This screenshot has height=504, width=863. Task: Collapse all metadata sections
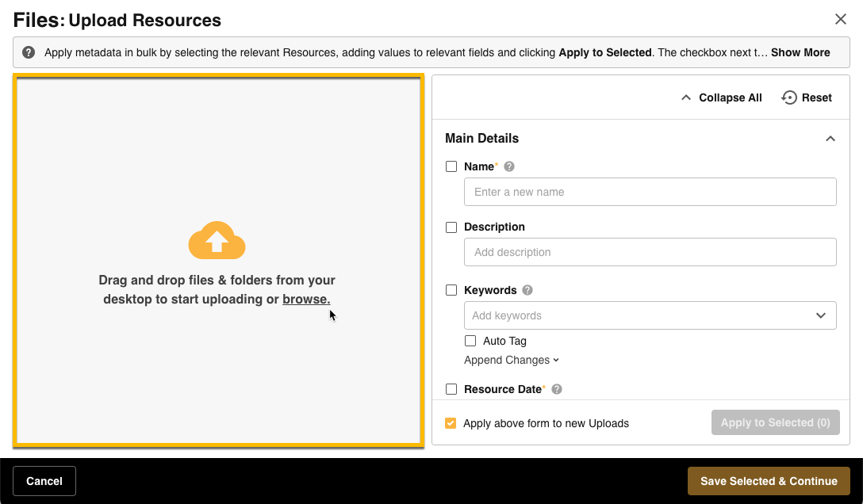[721, 97]
